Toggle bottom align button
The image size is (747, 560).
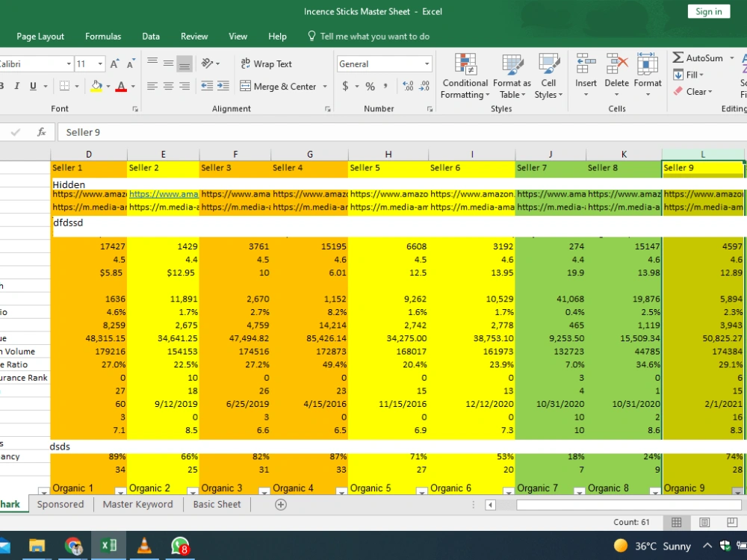tap(185, 63)
